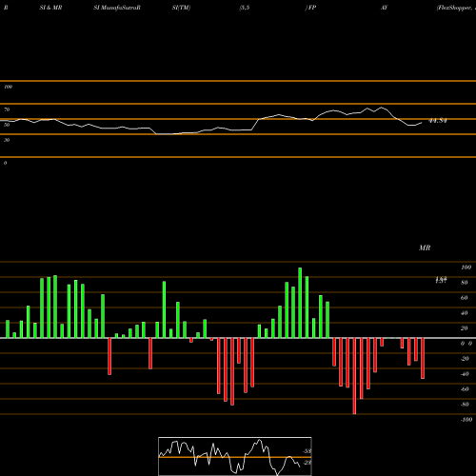Click the RSI axis label 70
The width and height of the screenshot is (476, 476).
pos(7,109)
